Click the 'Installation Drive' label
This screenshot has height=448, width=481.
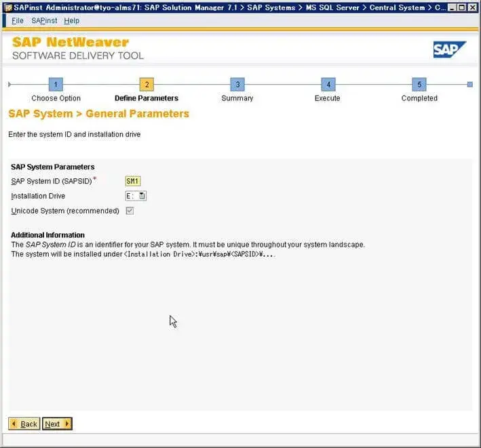[38, 196]
